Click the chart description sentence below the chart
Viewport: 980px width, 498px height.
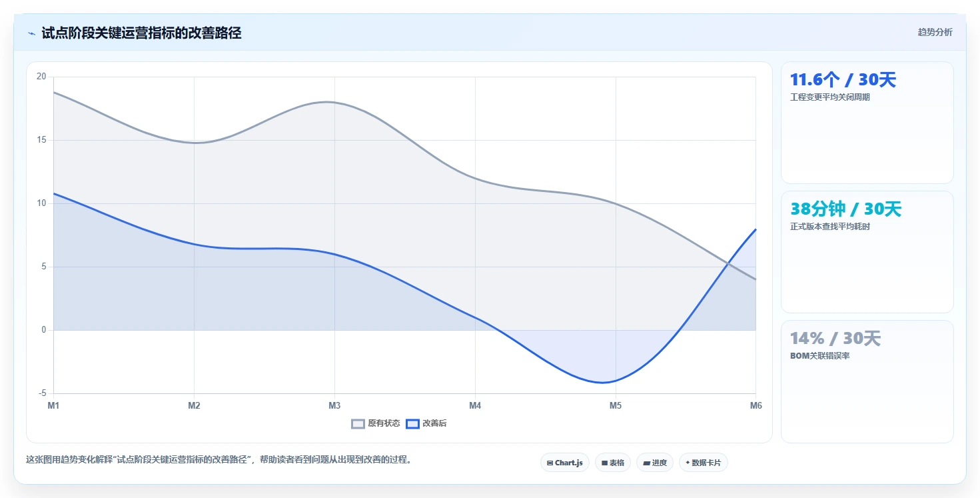pyautogui.click(x=219, y=460)
